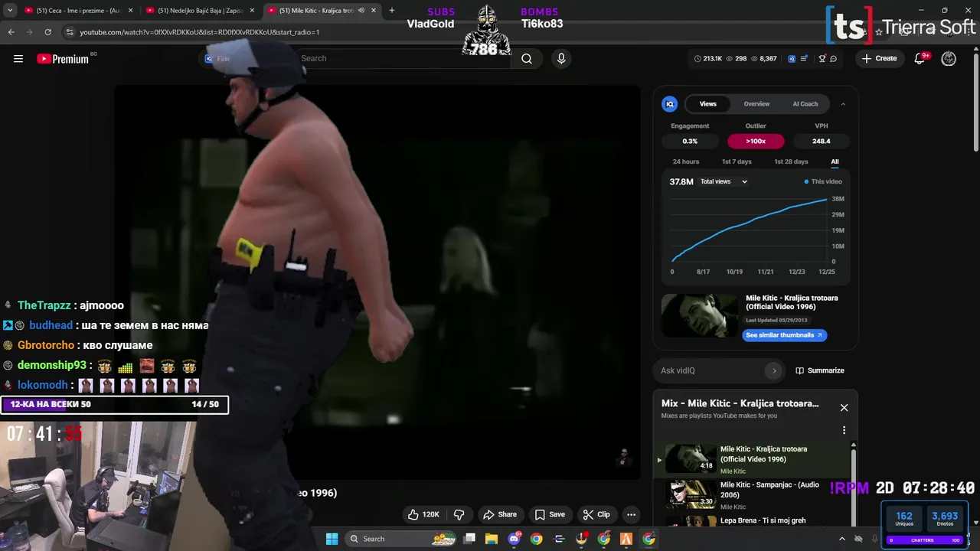The width and height of the screenshot is (980, 551).
Task: Open the mix playlist three-dot menu
Action: pos(844,430)
